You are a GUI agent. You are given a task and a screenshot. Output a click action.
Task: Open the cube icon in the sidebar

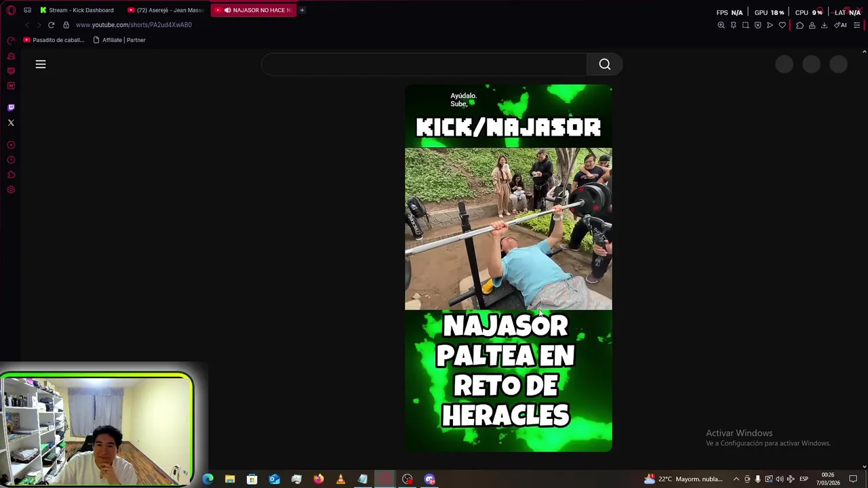click(11, 175)
